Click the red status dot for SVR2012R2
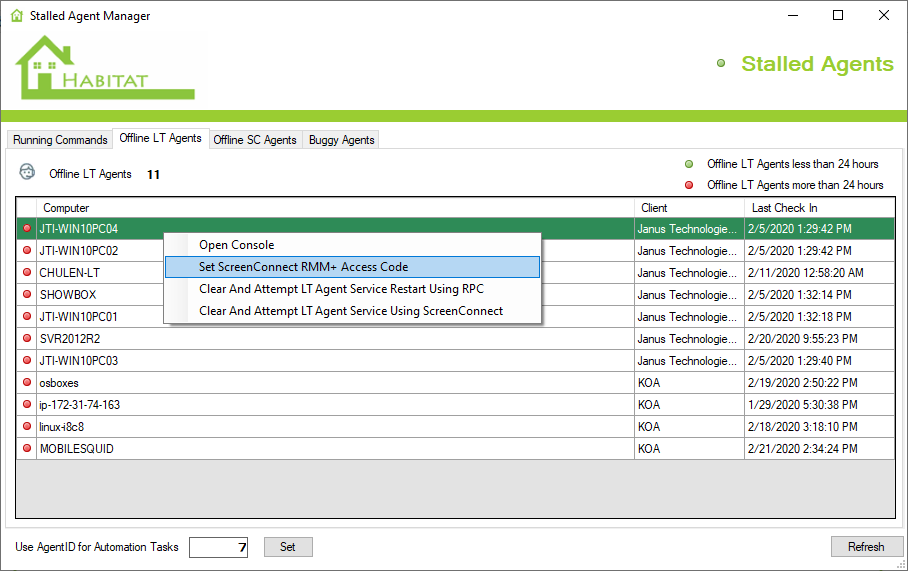Viewport: 908px width, 571px height. (x=27, y=339)
